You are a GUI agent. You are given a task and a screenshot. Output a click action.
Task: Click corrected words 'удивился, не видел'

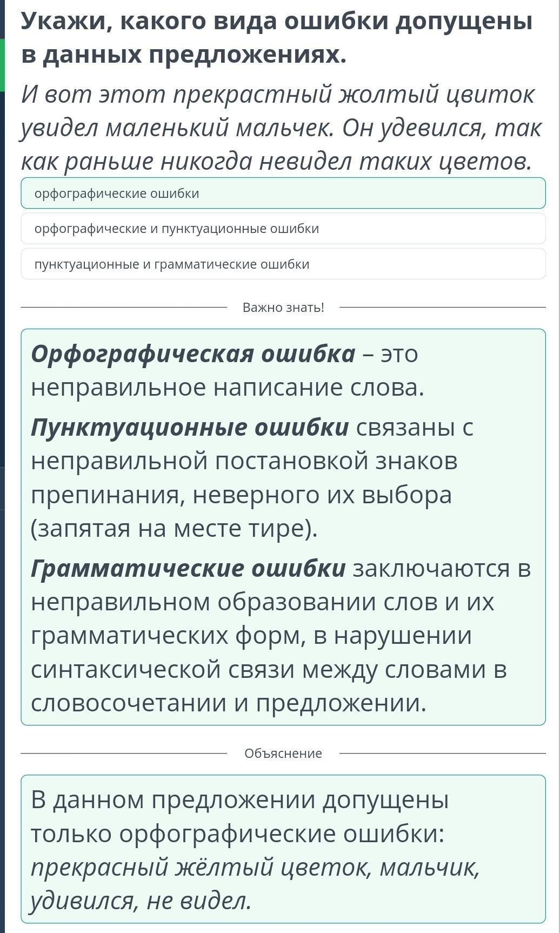pyautogui.click(x=141, y=901)
